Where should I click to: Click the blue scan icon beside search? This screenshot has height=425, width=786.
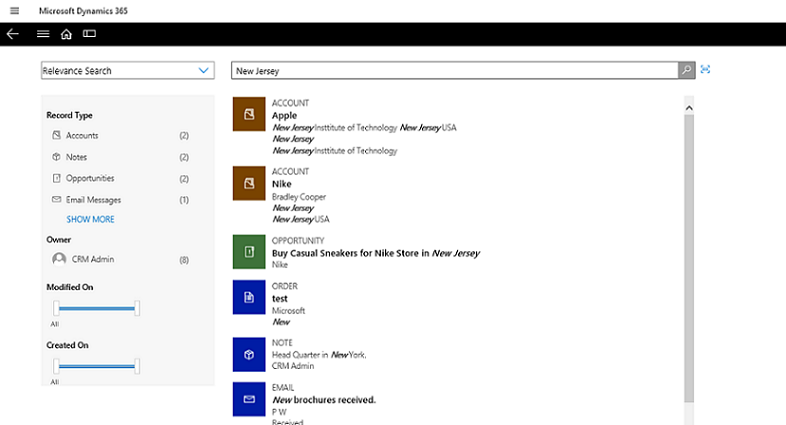pos(705,70)
